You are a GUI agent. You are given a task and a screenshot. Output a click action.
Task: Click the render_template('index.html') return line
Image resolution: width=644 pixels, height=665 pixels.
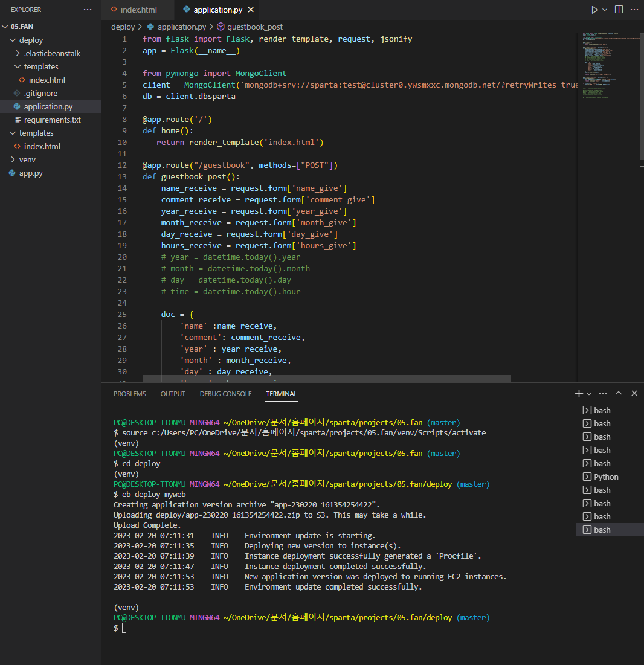(x=240, y=143)
